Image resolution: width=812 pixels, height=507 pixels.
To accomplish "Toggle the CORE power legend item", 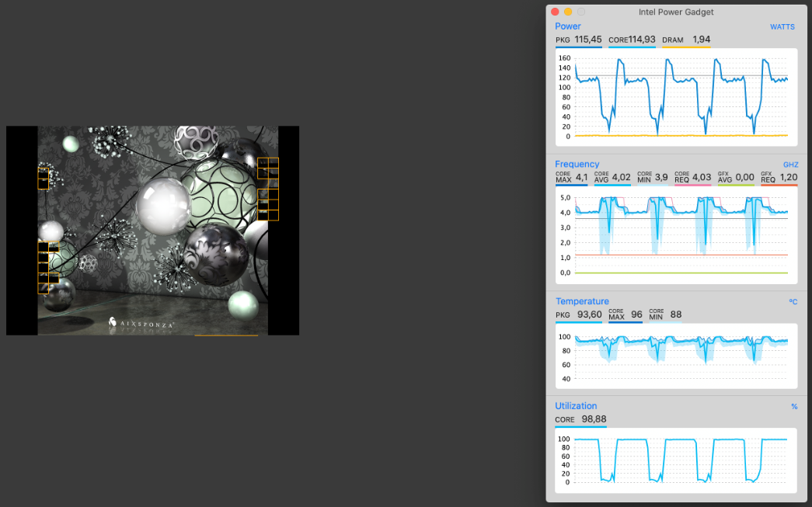I will pyautogui.click(x=632, y=40).
